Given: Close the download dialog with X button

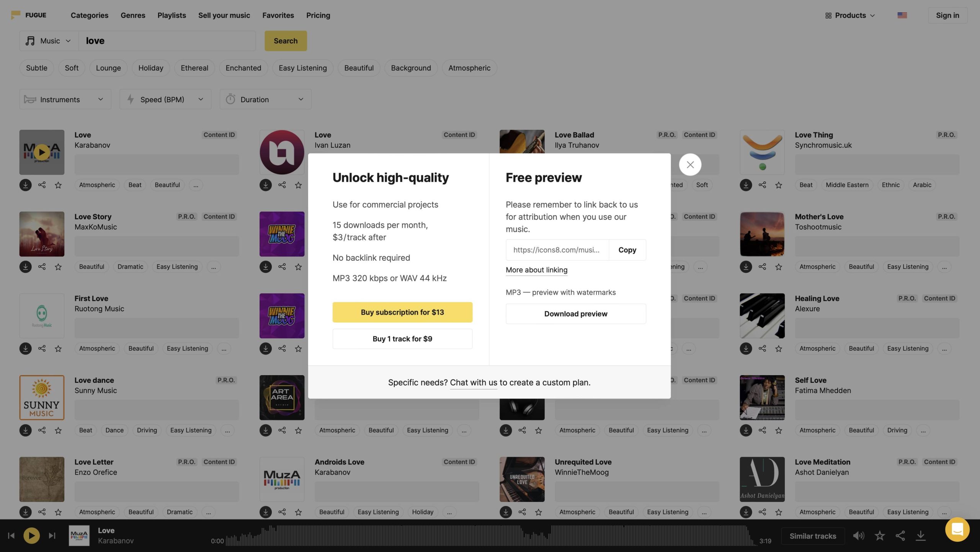Looking at the screenshot, I should click(690, 165).
